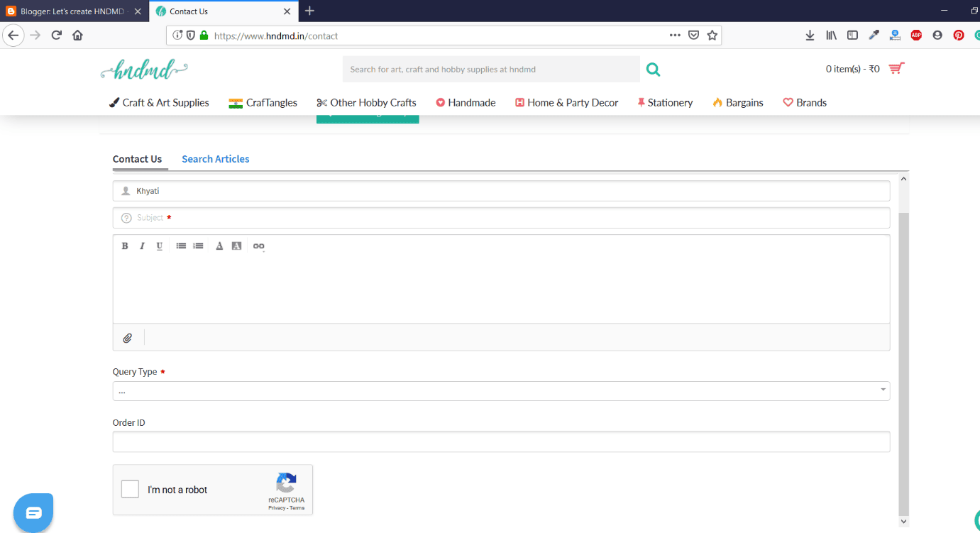
Task: Open the Bargains menu
Action: 738,102
